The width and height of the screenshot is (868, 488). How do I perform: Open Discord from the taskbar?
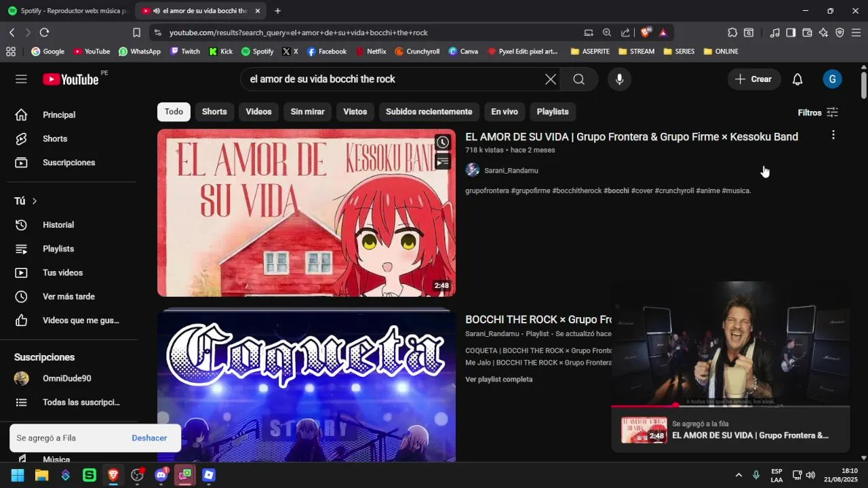pos(161,475)
